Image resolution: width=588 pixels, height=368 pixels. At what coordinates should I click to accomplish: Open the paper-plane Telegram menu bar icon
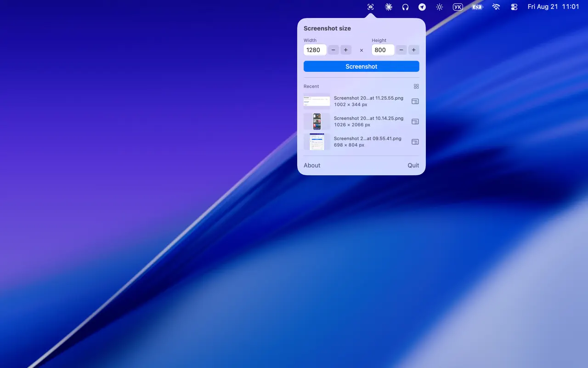tap(422, 7)
